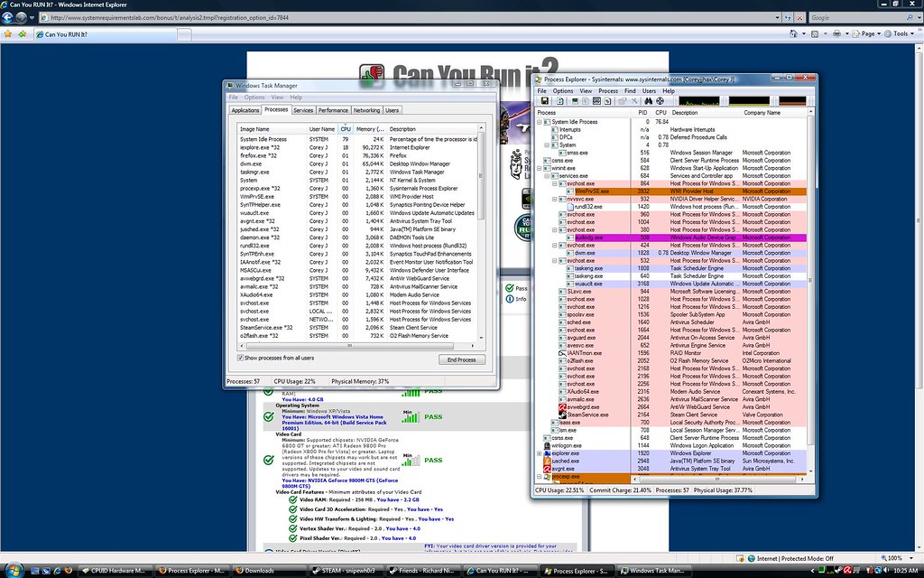
Task: Click the IE Print icon
Action: click(x=836, y=34)
